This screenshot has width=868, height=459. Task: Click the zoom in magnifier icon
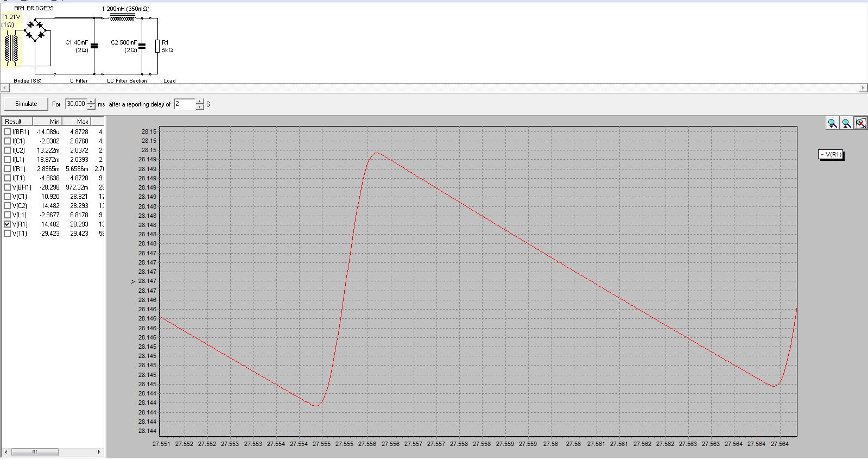(x=846, y=123)
